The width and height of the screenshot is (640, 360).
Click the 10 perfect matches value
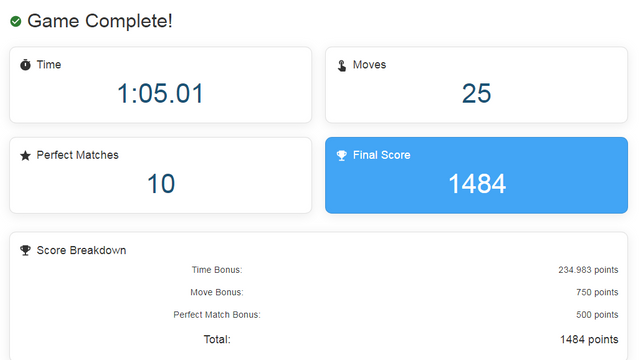tap(161, 184)
